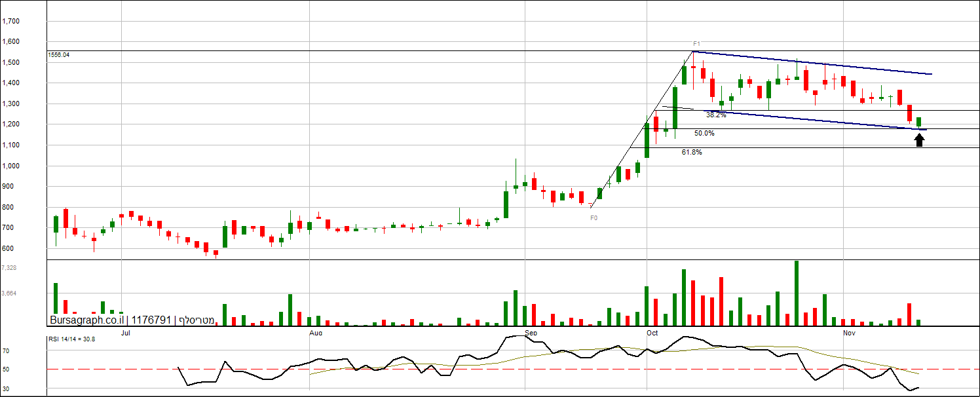
Task: Click the upper blue channel trendline
Action: click(x=812, y=63)
